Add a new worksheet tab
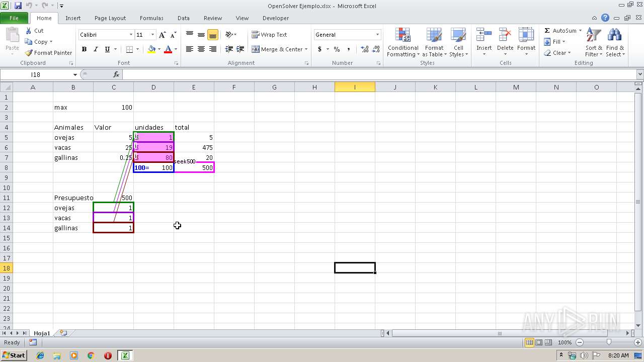 point(63,333)
